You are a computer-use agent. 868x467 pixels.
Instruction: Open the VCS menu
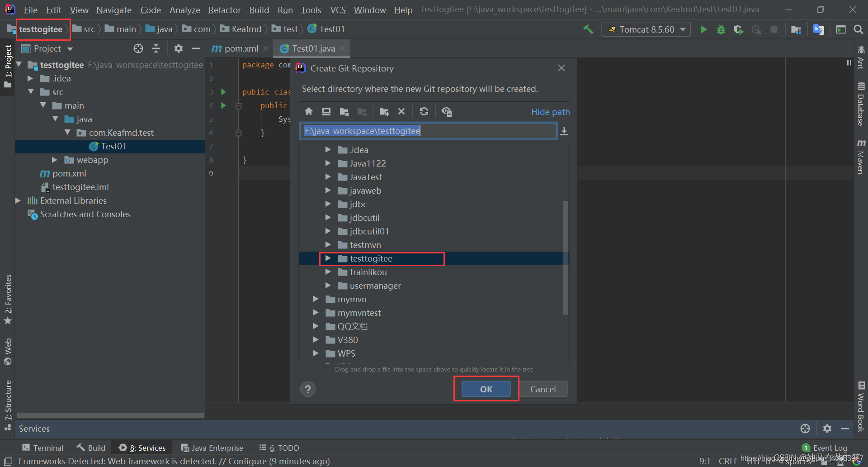point(338,10)
